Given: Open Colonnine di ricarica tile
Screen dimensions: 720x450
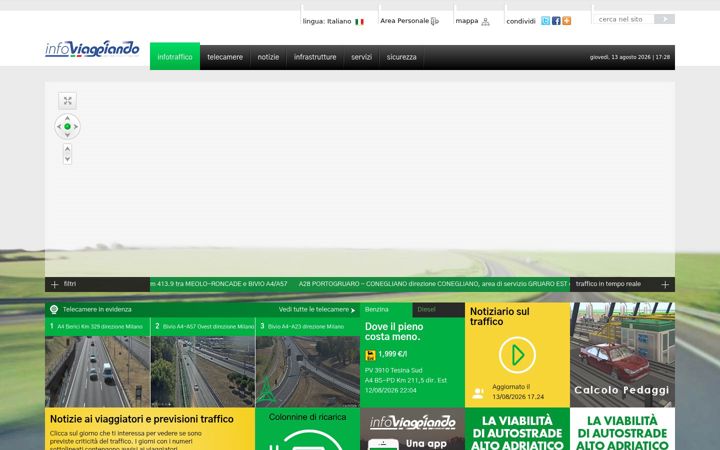Looking at the screenshot, I should click(307, 429).
